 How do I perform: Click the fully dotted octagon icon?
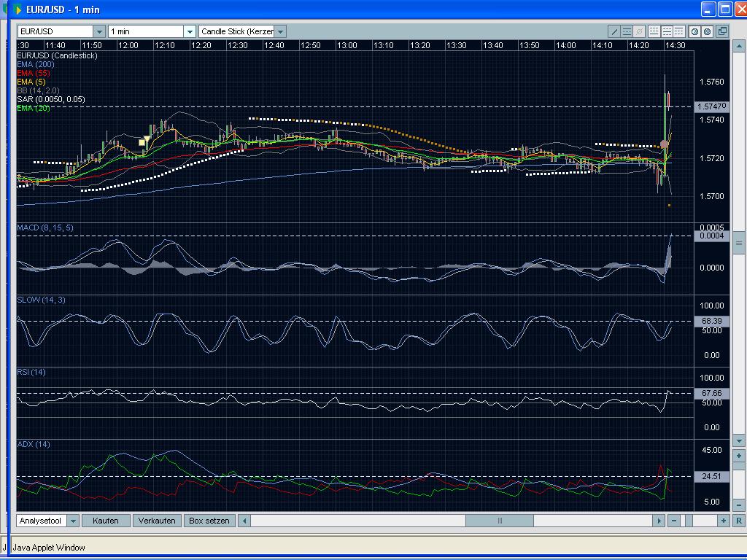(x=708, y=31)
